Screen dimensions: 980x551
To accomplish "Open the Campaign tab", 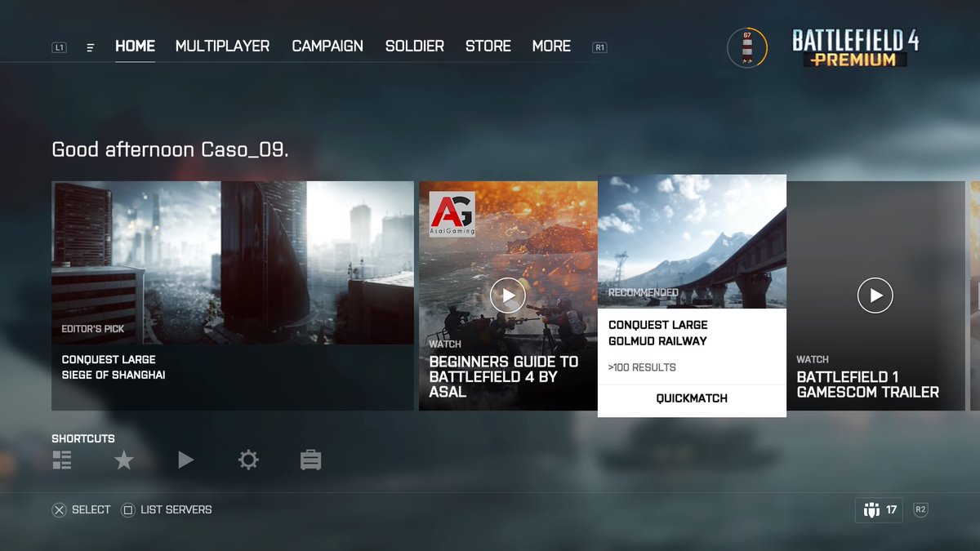I will (x=327, y=47).
